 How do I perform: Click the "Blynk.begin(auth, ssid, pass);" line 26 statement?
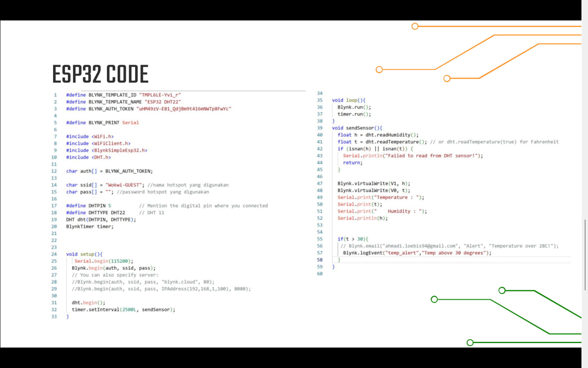[114, 268]
